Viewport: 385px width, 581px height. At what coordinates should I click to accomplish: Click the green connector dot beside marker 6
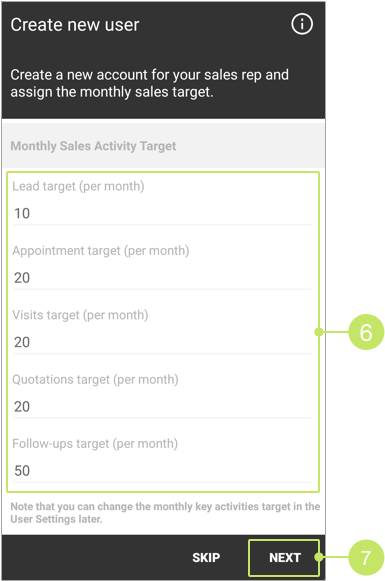pos(319,332)
